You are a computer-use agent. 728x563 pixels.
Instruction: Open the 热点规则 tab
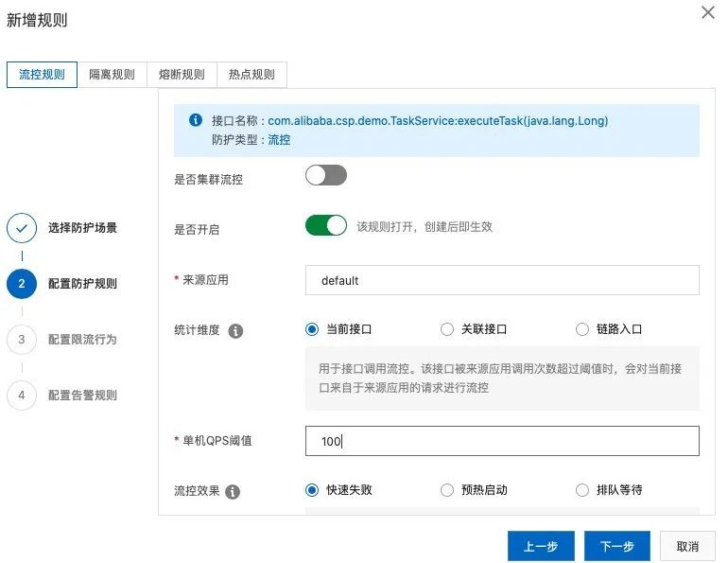(251, 75)
